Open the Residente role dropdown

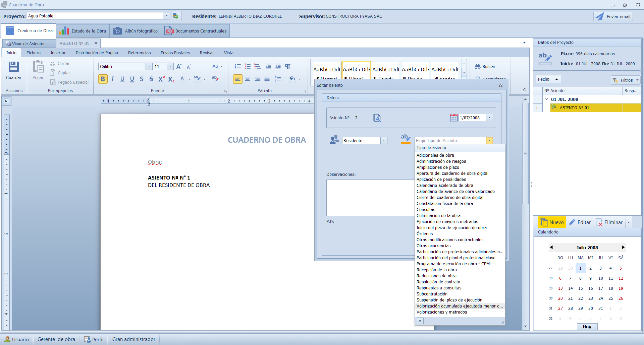click(x=384, y=140)
